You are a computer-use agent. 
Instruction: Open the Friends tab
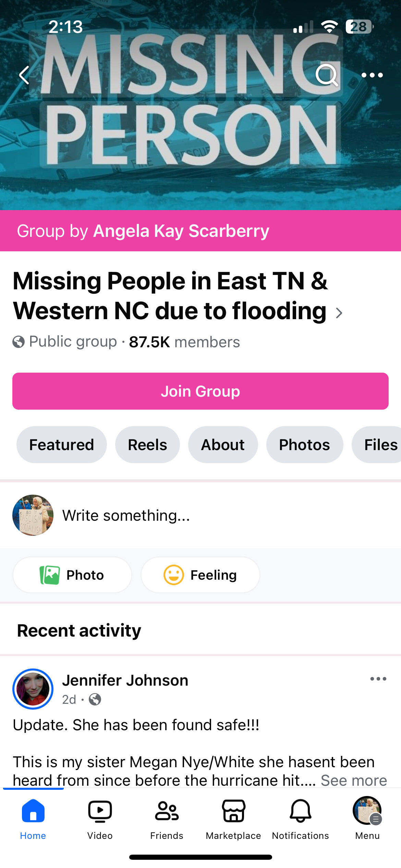point(167,818)
